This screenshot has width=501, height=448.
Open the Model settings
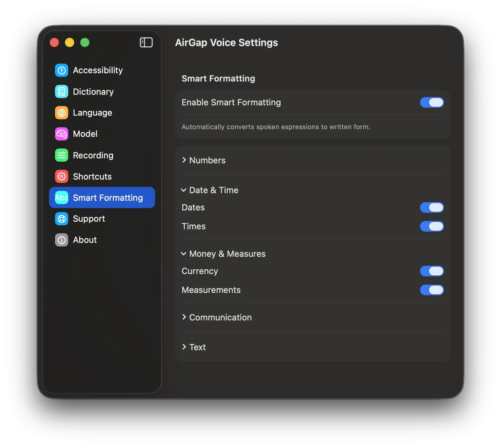coord(102,134)
